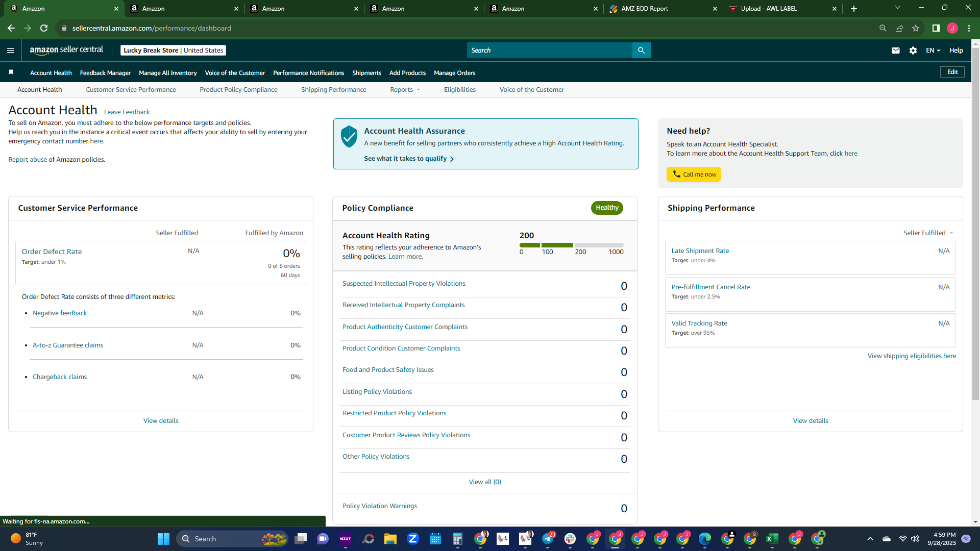Expand See what it takes to qualify
Image resolution: width=980 pixels, height=551 pixels.
click(x=409, y=159)
